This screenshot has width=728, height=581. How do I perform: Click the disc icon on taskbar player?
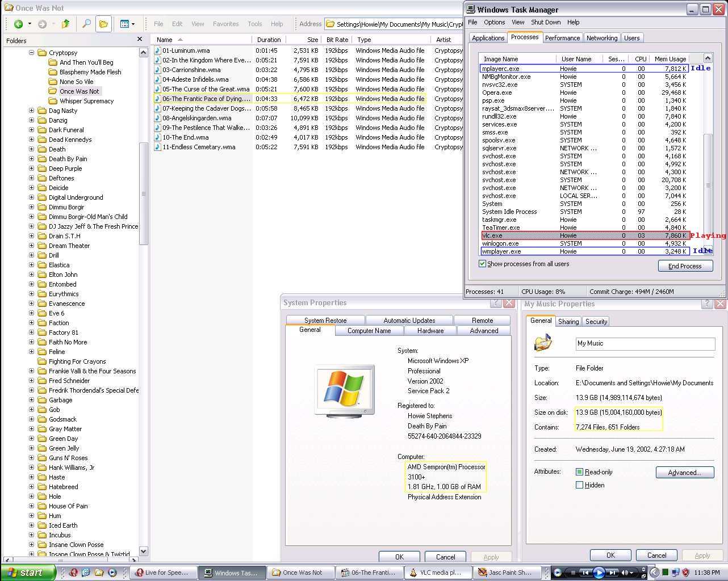click(x=558, y=572)
